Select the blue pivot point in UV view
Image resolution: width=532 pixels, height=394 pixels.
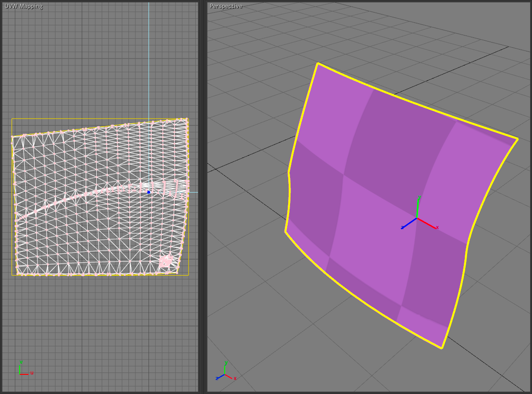tap(149, 192)
